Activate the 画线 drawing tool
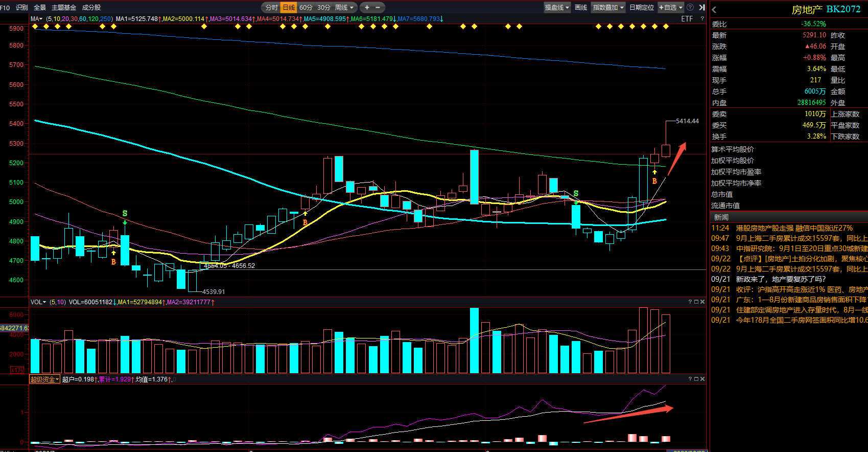Image resolution: width=868 pixels, height=452 pixels. tap(581, 8)
